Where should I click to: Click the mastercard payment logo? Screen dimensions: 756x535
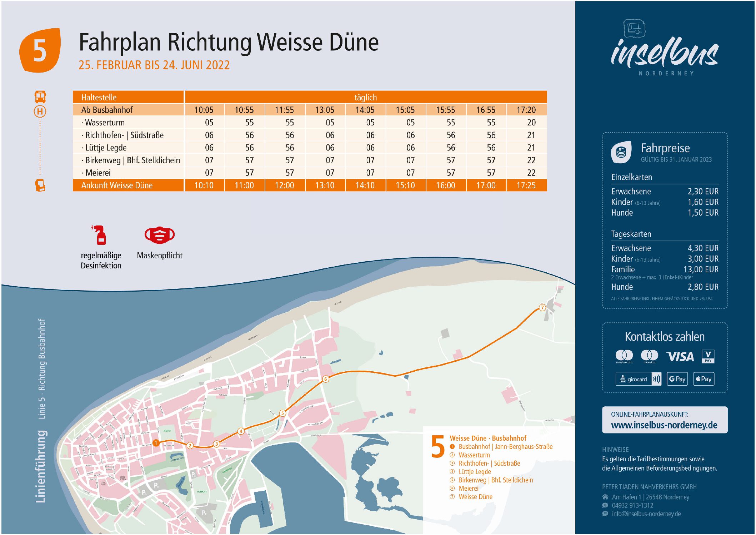[x=624, y=356]
